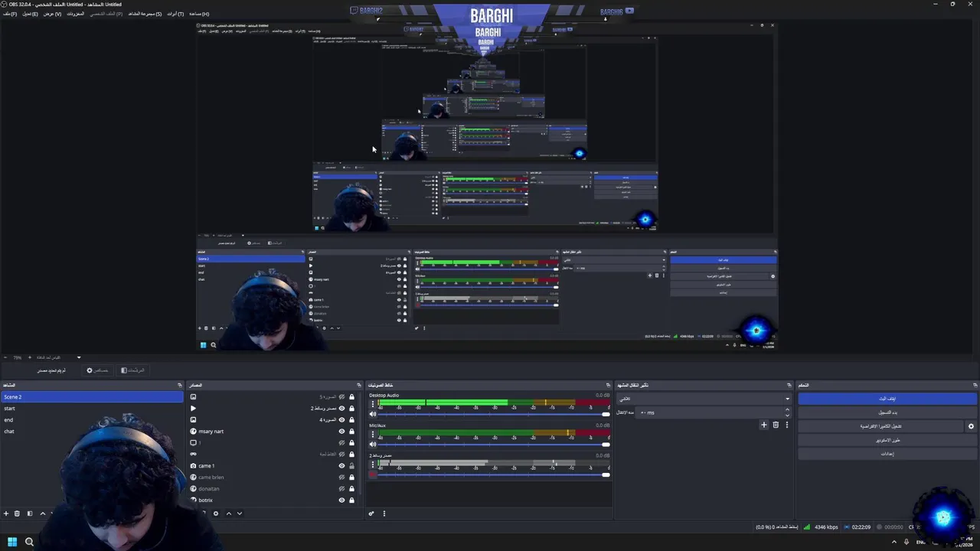Mute the Desktop Audio speaker icon
Screen dimensions: 980x551
click(373, 414)
